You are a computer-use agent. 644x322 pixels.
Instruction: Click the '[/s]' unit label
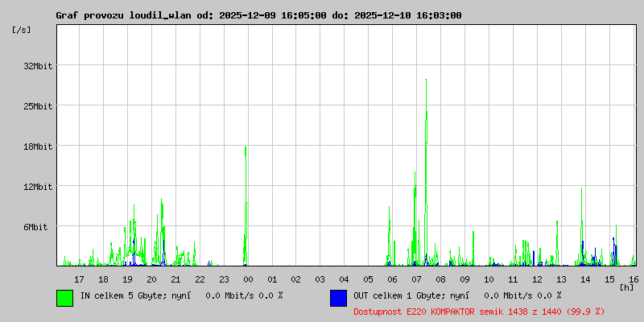[x=22, y=30]
